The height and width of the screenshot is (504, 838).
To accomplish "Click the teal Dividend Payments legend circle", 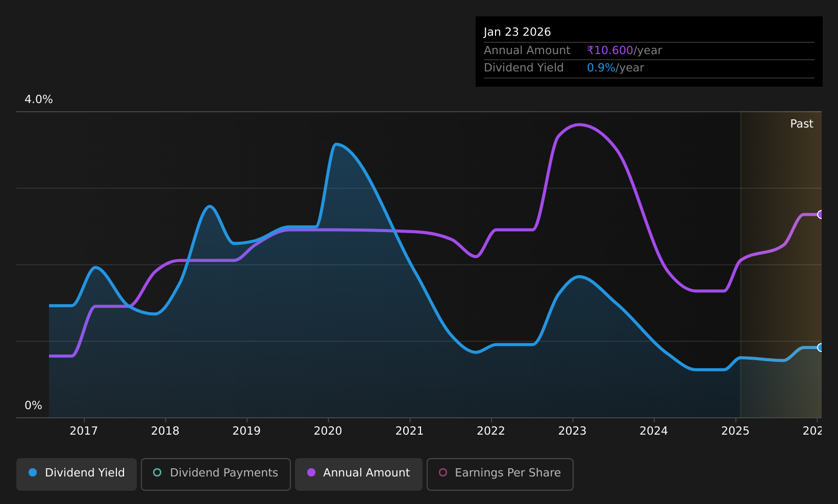I will 157,472.
